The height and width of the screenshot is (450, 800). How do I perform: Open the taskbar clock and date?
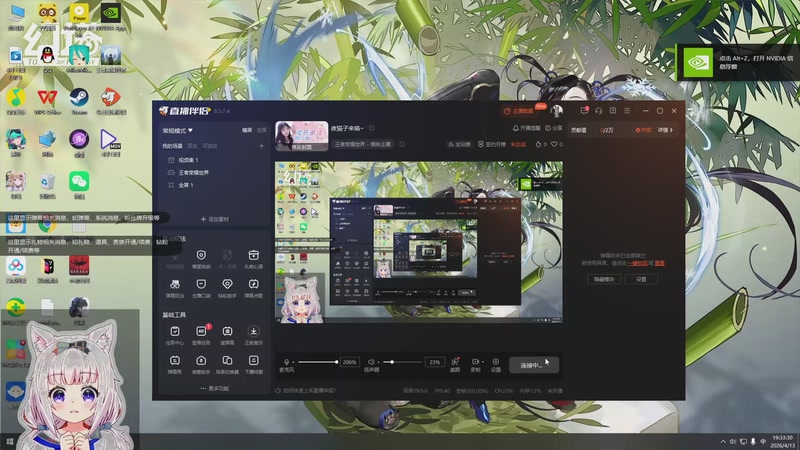tap(783, 442)
